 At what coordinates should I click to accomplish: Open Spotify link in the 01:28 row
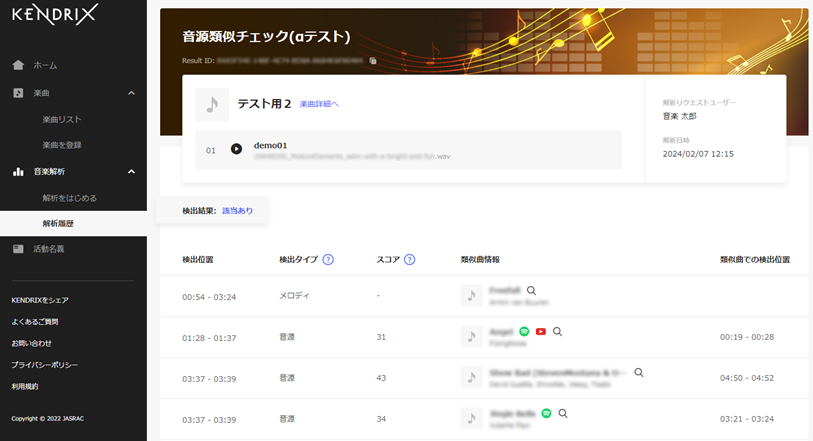[x=524, y=331]
